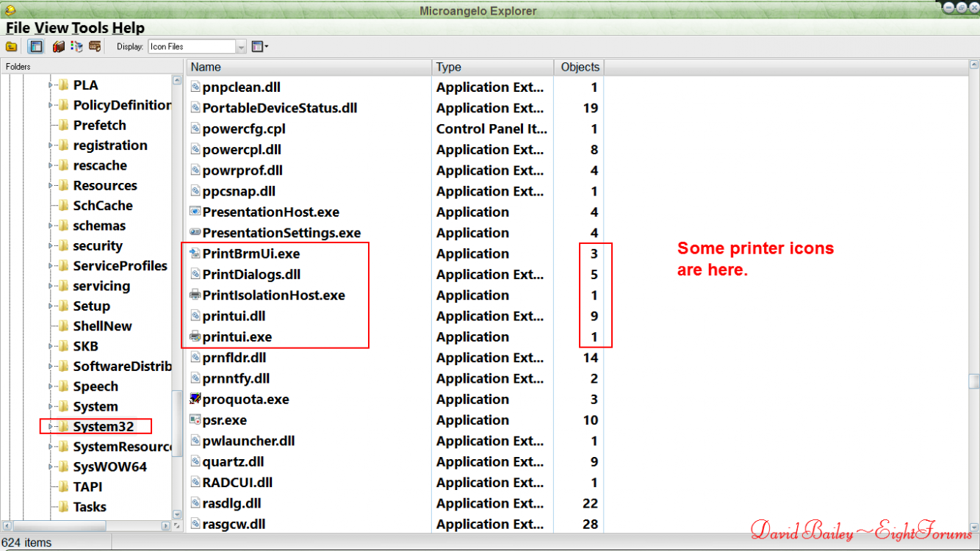Click the PresentationSettings.exe file icon
The width and height of the screenshot is (980, 551).
(195, 232)
